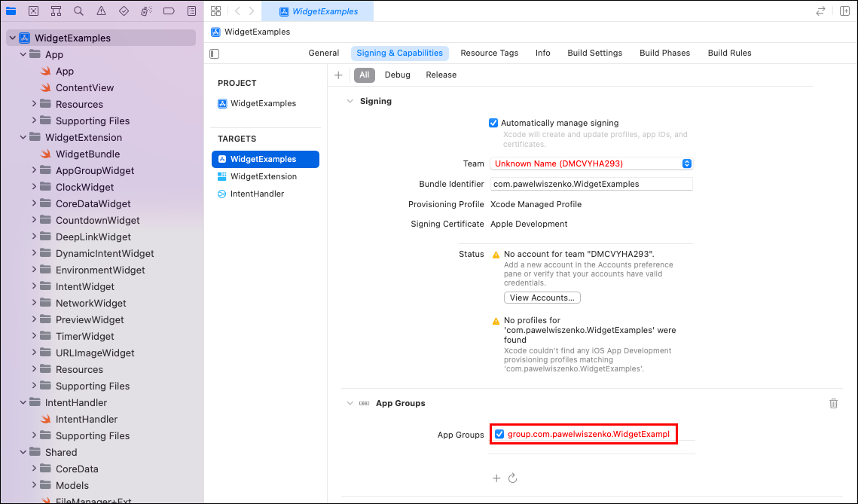
Task: Open the App swift file
Action: click(65, 71)
